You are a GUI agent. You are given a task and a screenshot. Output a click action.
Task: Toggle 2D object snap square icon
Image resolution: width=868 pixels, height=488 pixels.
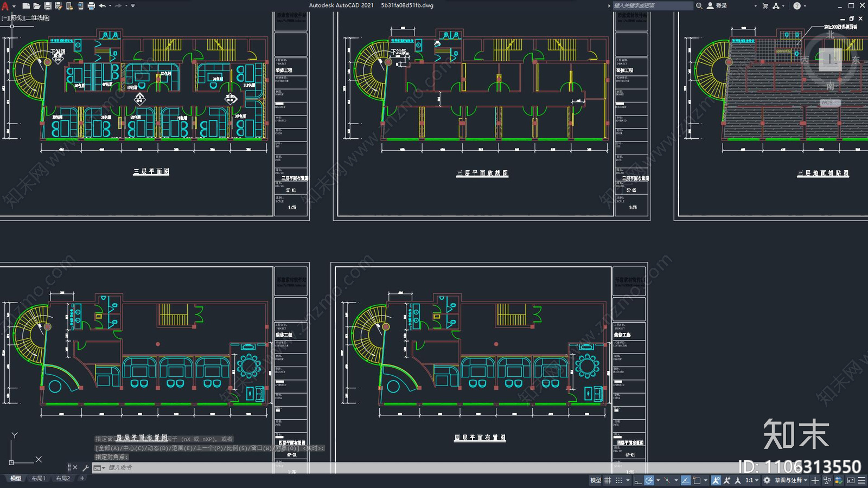tap(697, 480)
